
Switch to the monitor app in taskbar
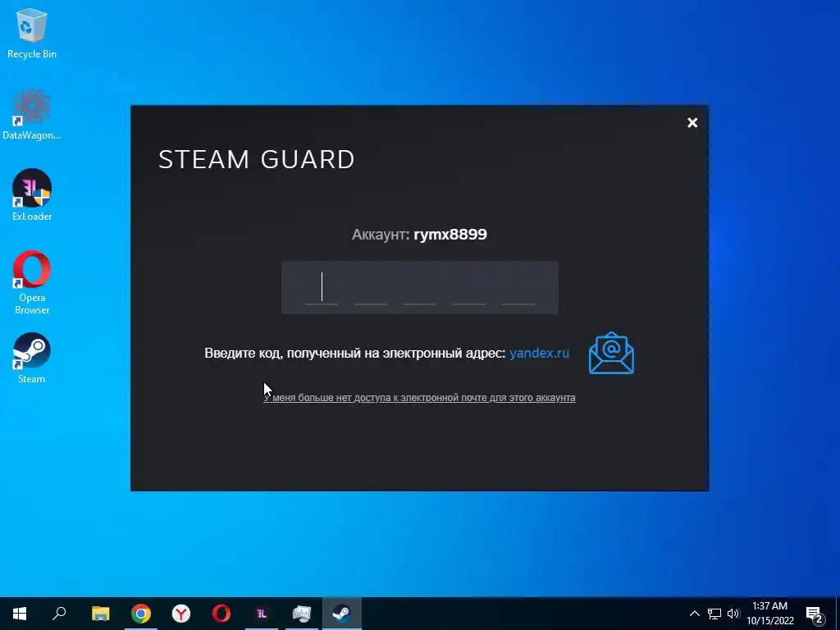302,614
